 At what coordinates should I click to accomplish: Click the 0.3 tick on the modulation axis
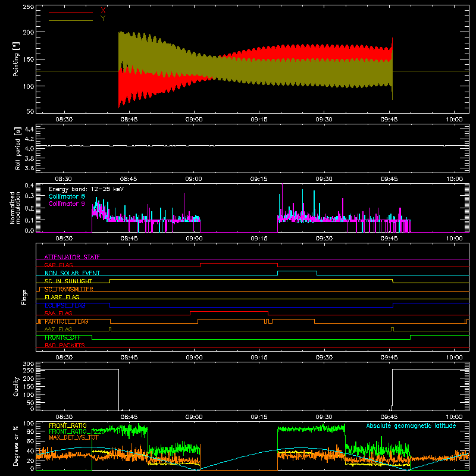[x=29, y=196]
